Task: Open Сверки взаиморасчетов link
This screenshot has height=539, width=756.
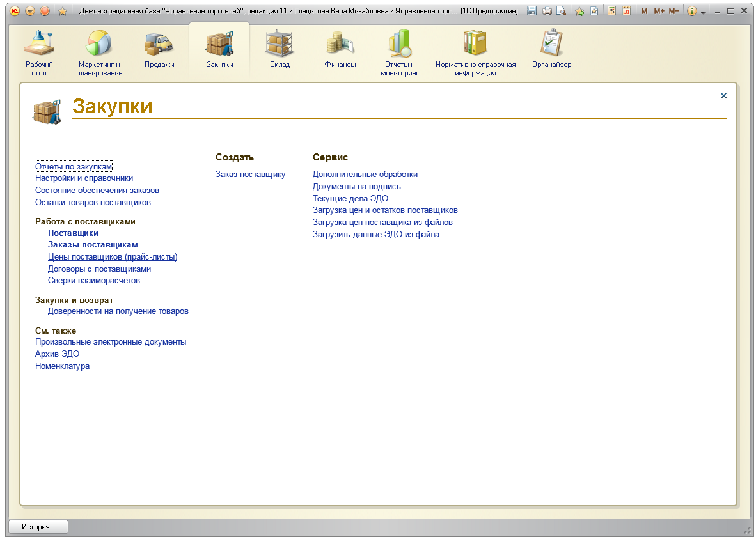Action: [93, 280]
